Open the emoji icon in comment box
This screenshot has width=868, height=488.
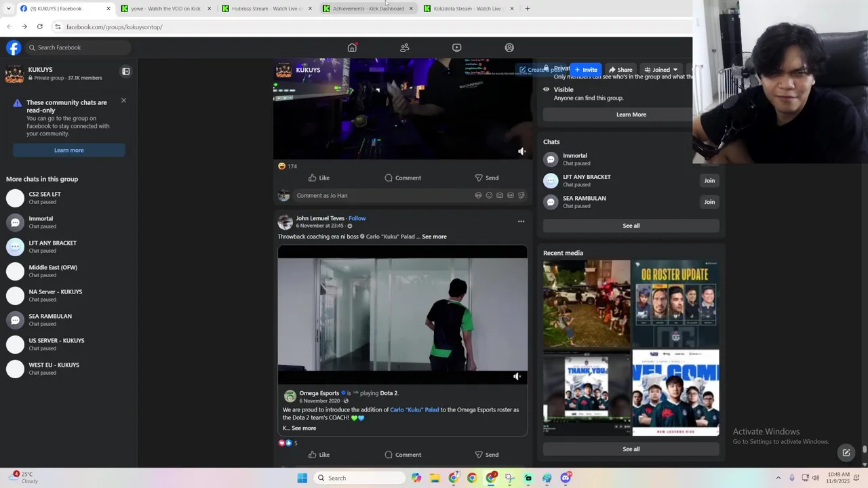pos(489,195)
